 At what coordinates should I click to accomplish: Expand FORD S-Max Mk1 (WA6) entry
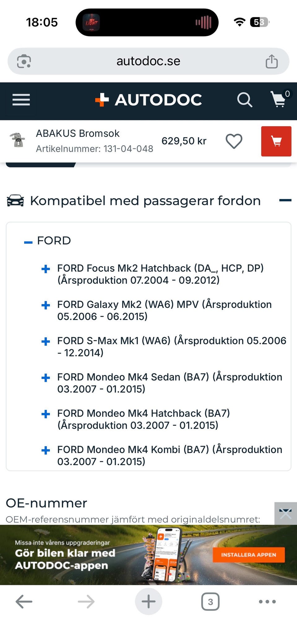pos(46,341)
